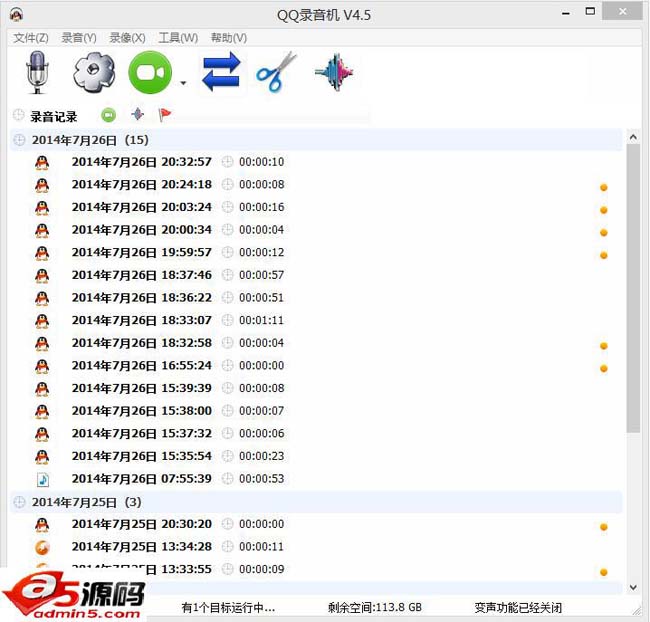Click orange dot on 20:03:24 row

pos(604,210)
